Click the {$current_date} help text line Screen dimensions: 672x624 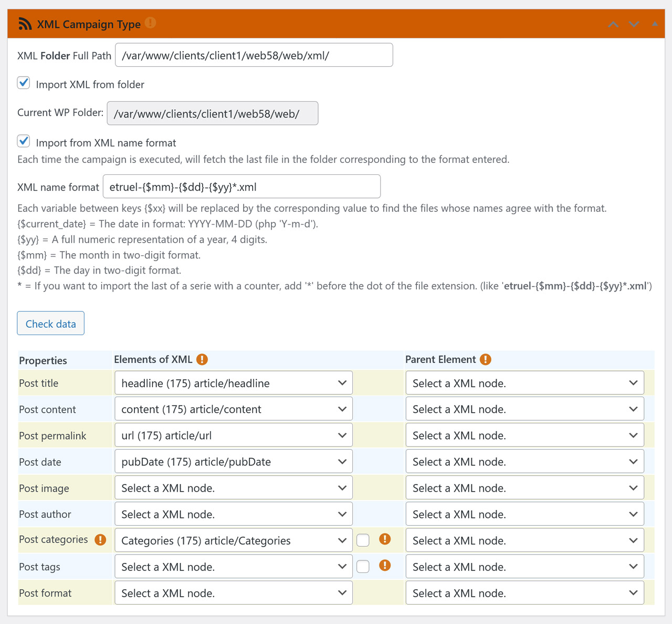point(168,224)
